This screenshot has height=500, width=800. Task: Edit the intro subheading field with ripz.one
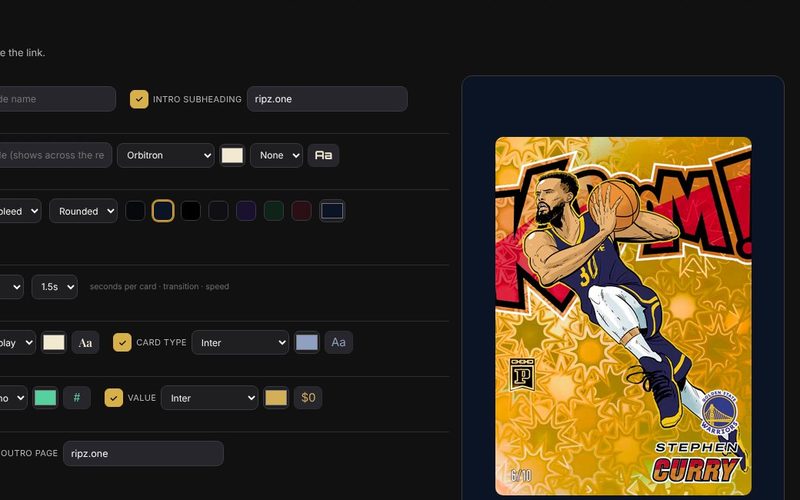(327, 99)
